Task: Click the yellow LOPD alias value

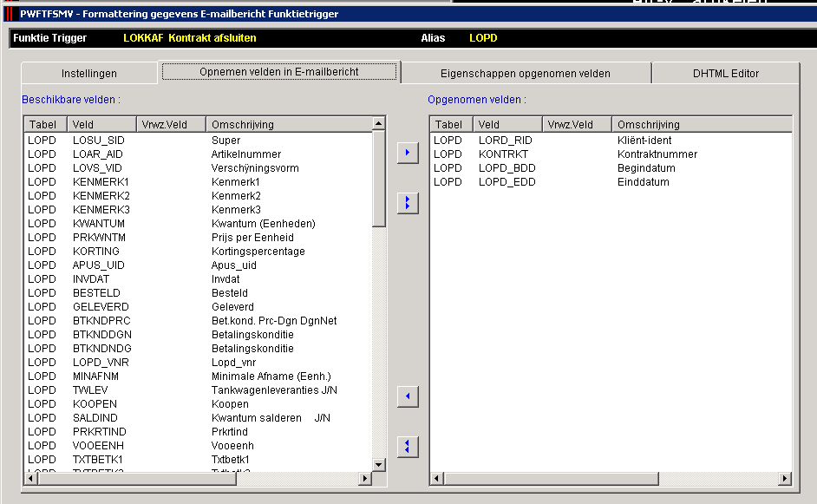Action: [483, 38]
